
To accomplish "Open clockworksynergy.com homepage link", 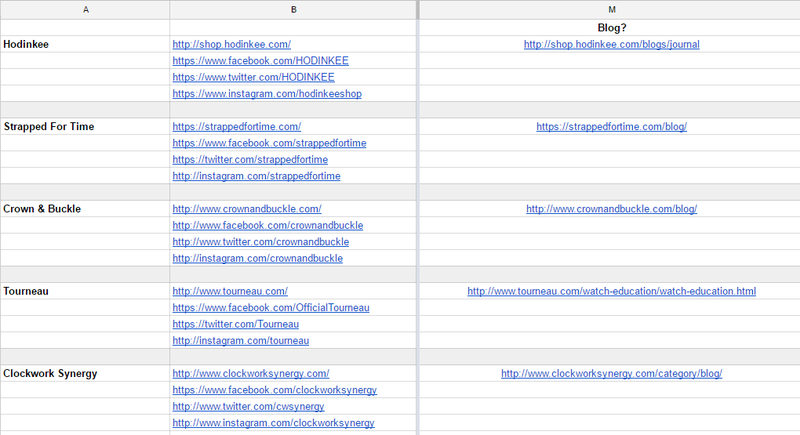I will 251,373.
